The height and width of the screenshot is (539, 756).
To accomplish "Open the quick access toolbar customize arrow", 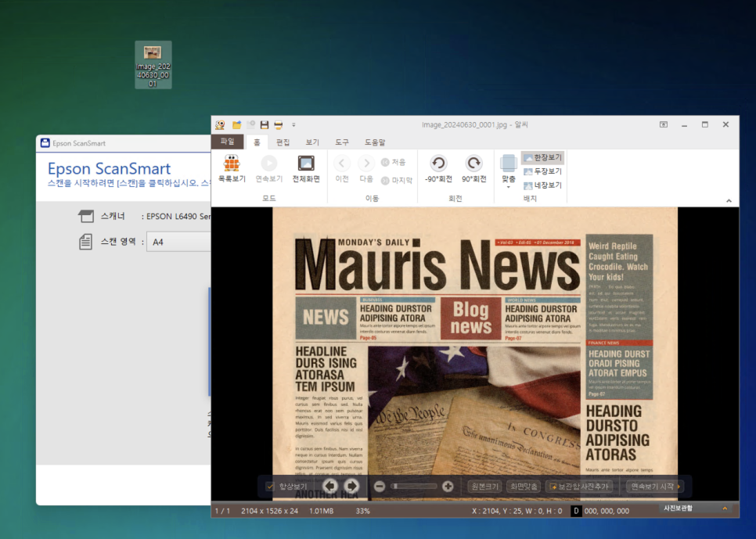I will 293,125.
